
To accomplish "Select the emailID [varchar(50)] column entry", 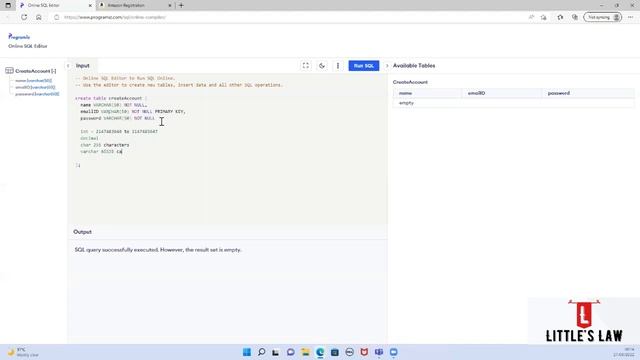I will pyautogui.click(x=35, y=87).
